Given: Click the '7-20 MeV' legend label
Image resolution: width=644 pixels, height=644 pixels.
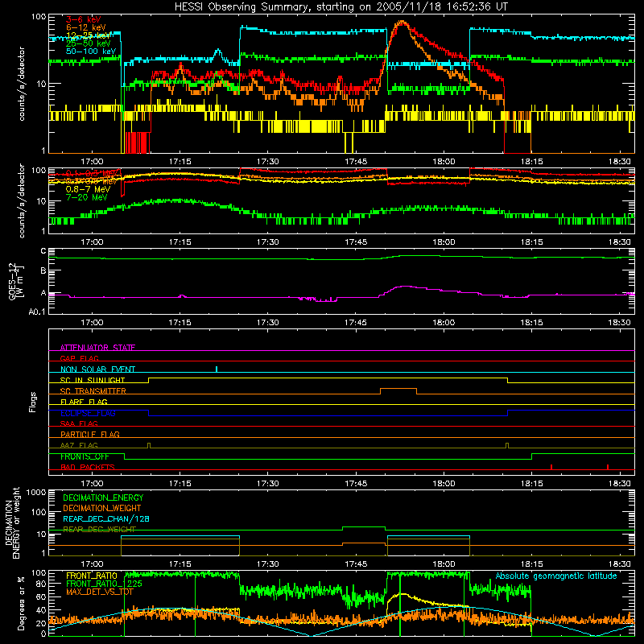Looking at the screenshot, I should click(86, 197).
